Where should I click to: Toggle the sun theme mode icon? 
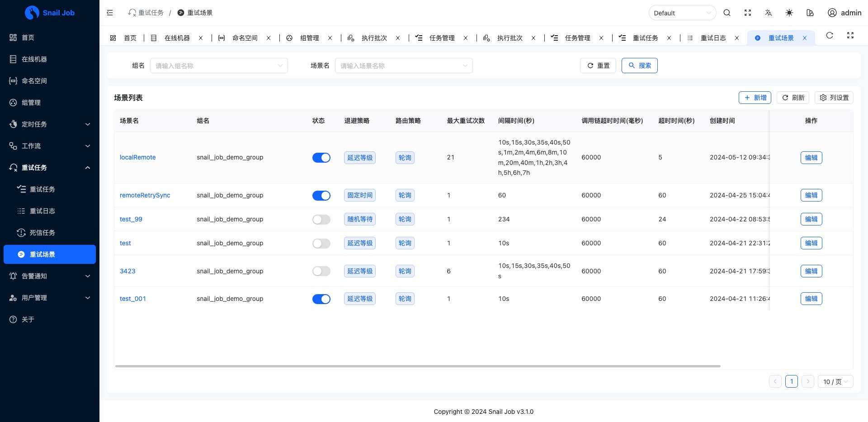pyautogui.click(x=789, y=13)
